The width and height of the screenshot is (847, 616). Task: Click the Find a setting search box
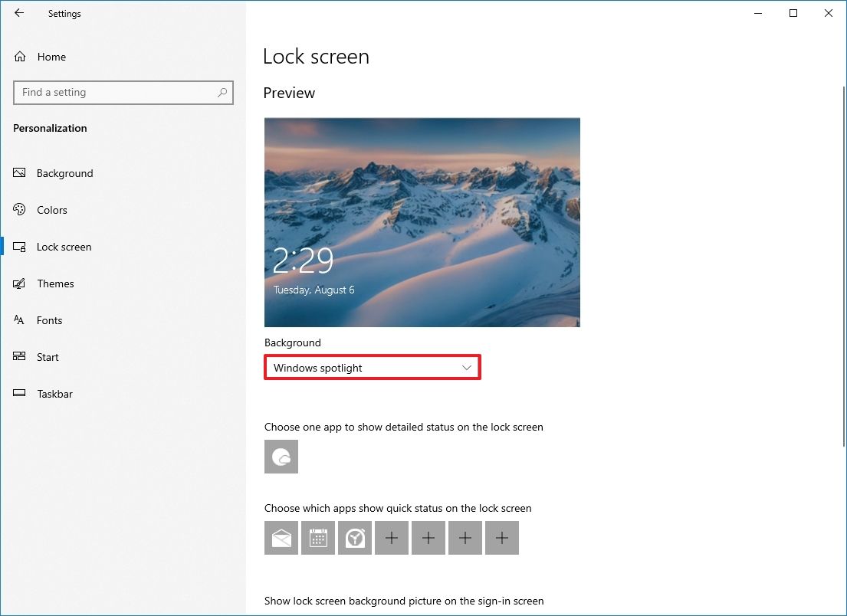123,92
